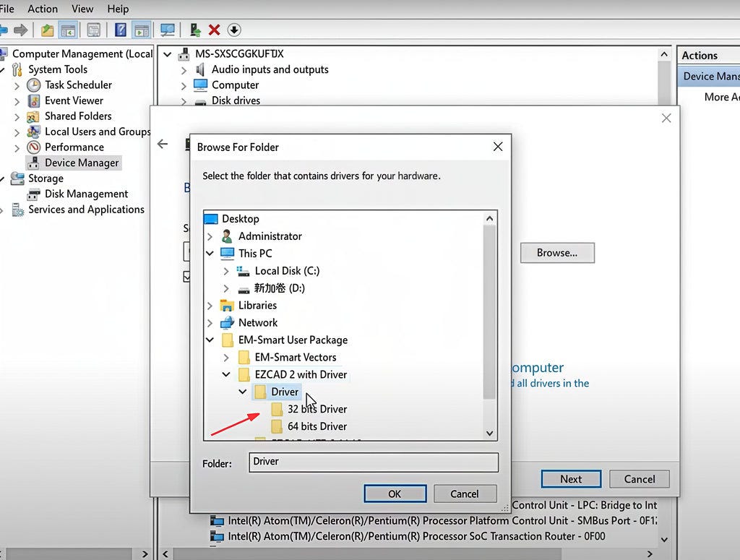Image resolution: width=740 pixels, height=560 pixels.
Task: Collapse This PC in Browse dialog
Action: 210,254
